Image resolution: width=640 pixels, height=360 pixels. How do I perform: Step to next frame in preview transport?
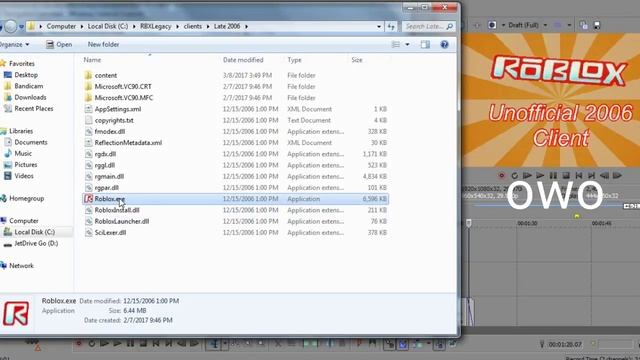617,176
